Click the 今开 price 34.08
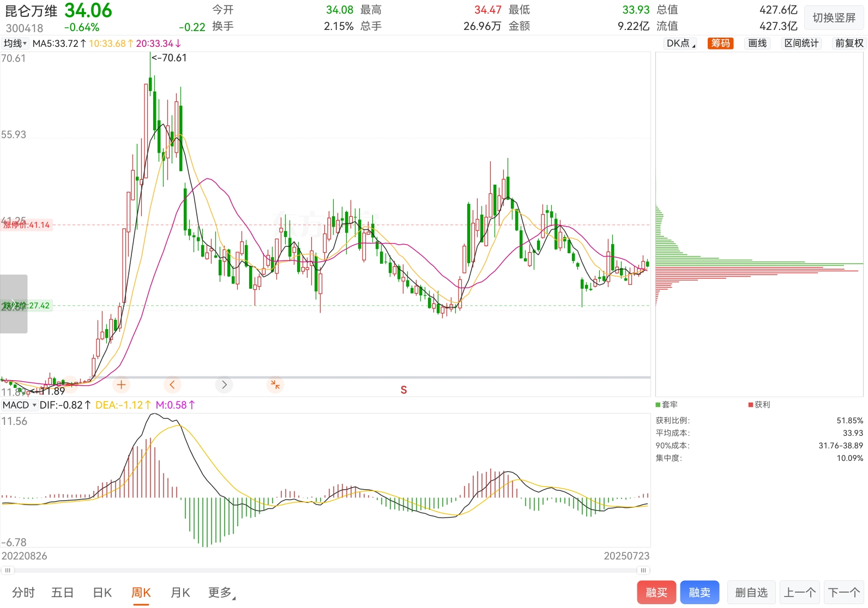Viewport: 868px width, 608px height. [x=340, y=10]
